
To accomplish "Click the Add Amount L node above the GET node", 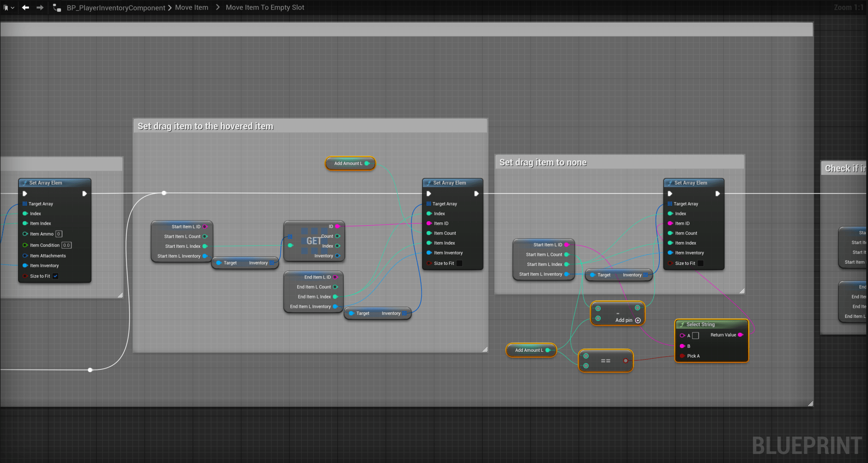I will click(351, 164).
